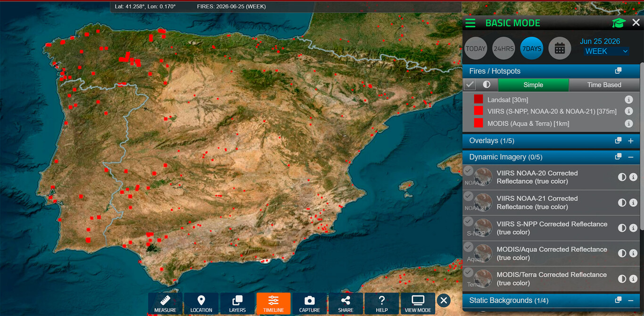Click the FIRES: 2026-06-25 (WEEK) label
644x316 pixels.
click(231, 7)
